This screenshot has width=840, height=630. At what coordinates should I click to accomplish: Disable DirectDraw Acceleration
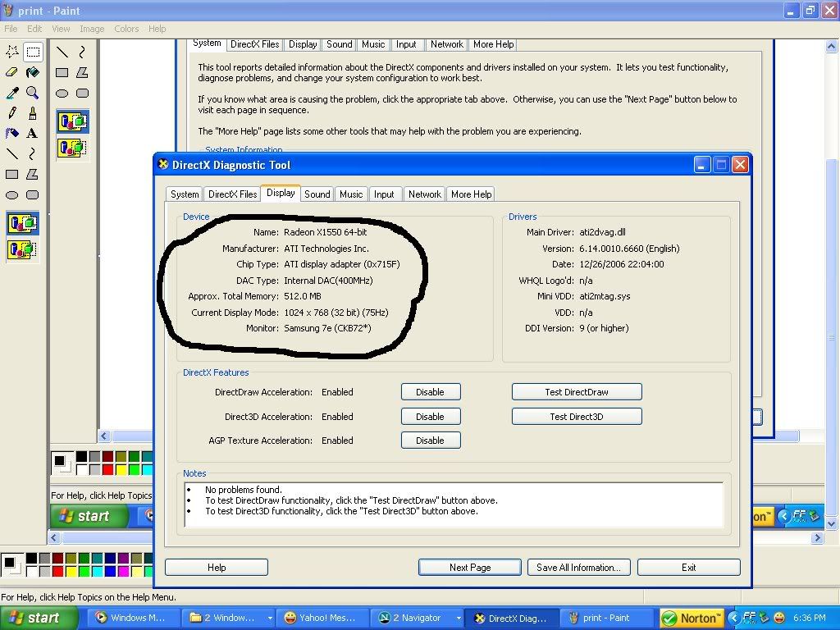point(430,392)
